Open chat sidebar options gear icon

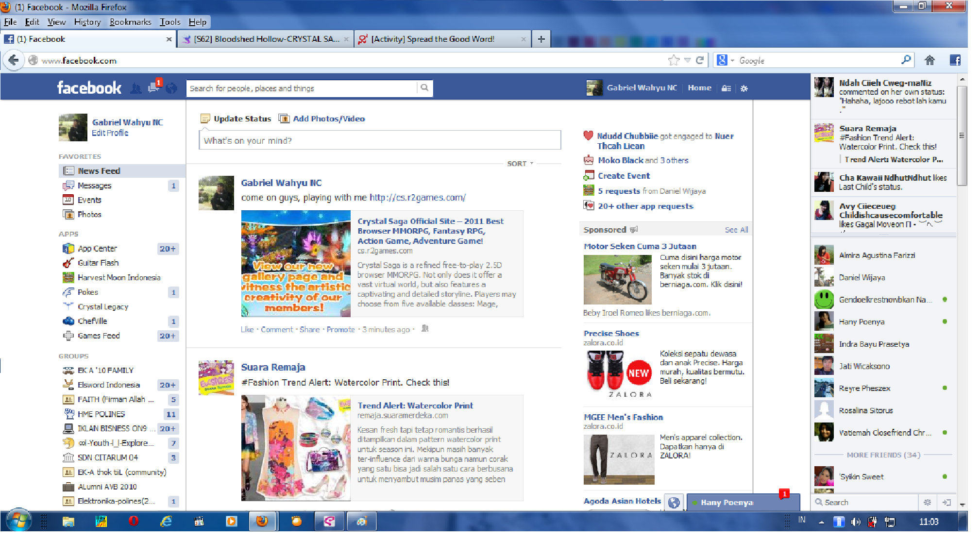pyautogui.click(x=927, y=502)
